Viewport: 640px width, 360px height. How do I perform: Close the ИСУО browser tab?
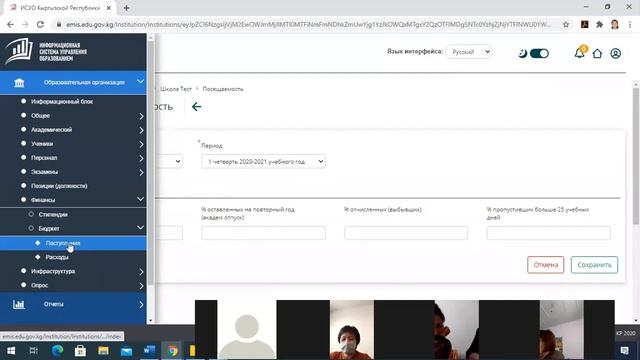point(109,8)
